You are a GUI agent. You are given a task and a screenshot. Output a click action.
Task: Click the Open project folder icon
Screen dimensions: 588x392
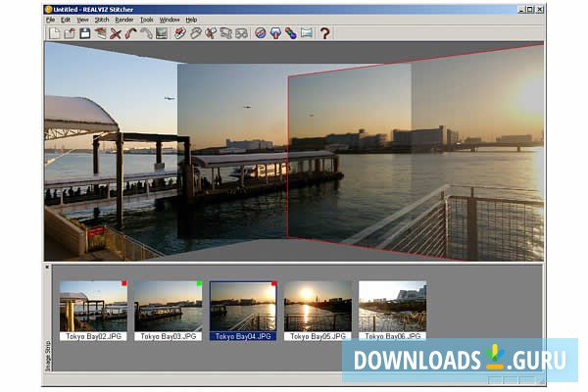(71, 33)
